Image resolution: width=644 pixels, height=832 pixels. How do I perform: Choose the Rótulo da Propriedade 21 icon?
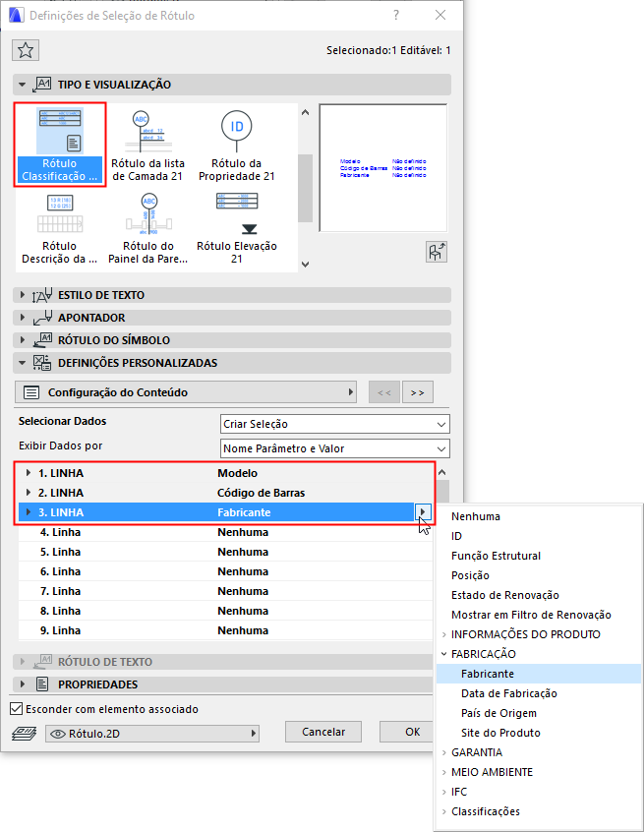click(x=237, y=145)
